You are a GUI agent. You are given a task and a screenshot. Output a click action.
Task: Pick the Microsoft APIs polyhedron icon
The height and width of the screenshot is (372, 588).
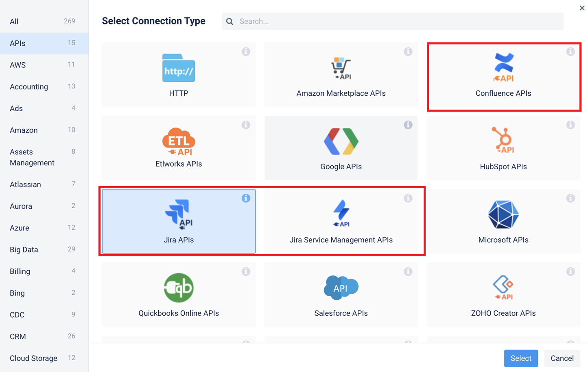pos(503,214)
